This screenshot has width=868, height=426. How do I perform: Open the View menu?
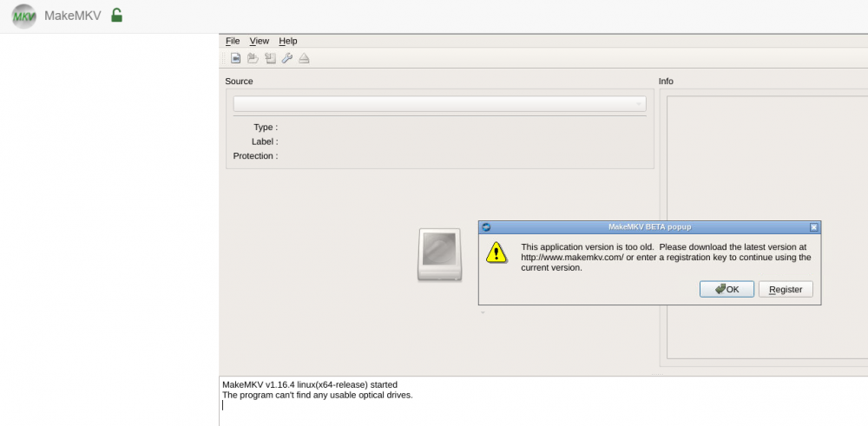tap(259, 41)
